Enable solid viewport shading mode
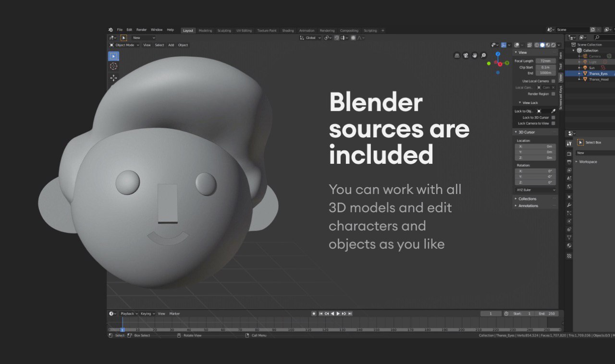The image size is (615, 364). tap(542, 45)
